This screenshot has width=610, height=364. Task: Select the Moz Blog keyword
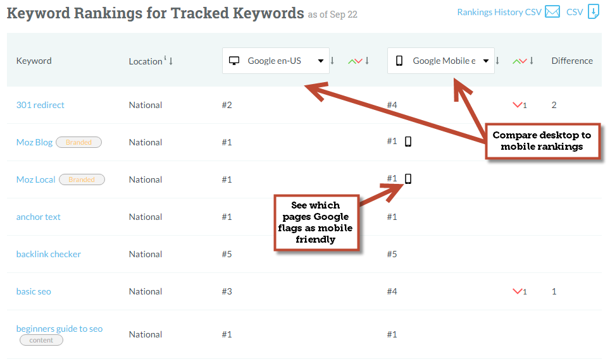coord(34,142)
